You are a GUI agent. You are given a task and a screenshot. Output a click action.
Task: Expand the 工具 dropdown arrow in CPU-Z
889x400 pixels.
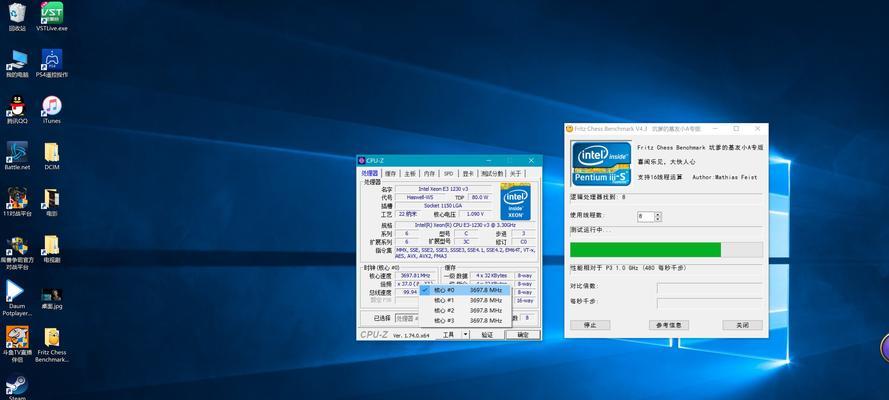465,335
